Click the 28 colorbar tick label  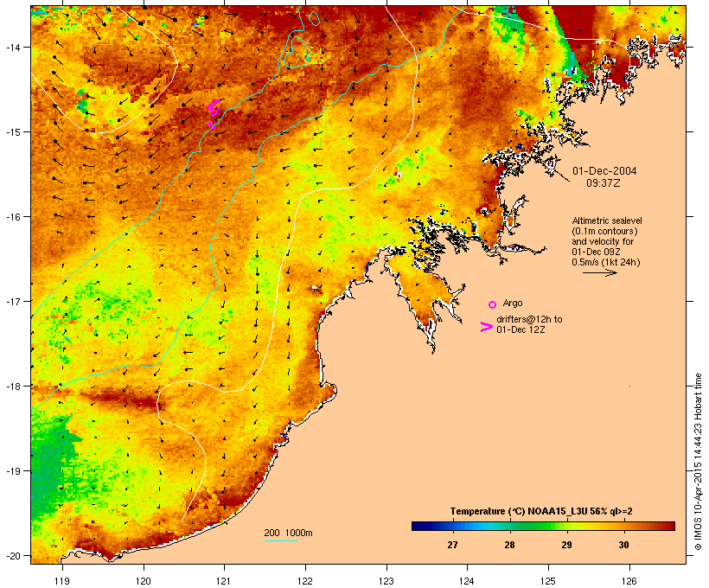pos(509,545)
